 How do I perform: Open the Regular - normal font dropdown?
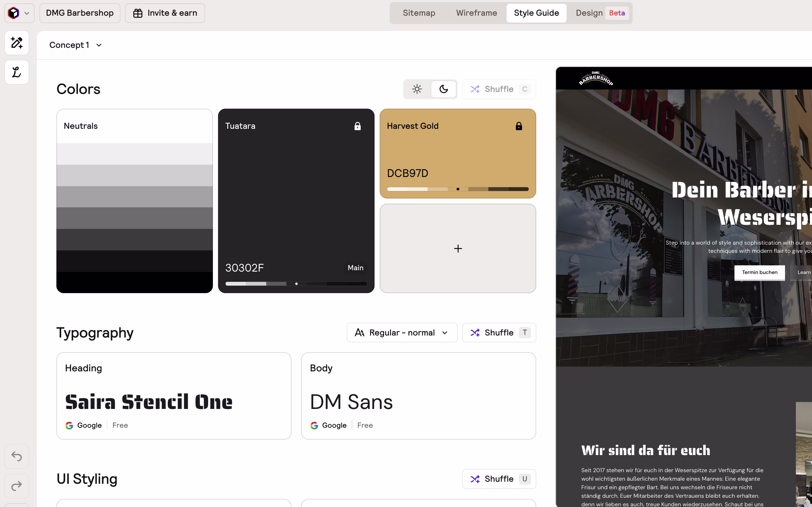pyautogui.click(x=402, y=332)
